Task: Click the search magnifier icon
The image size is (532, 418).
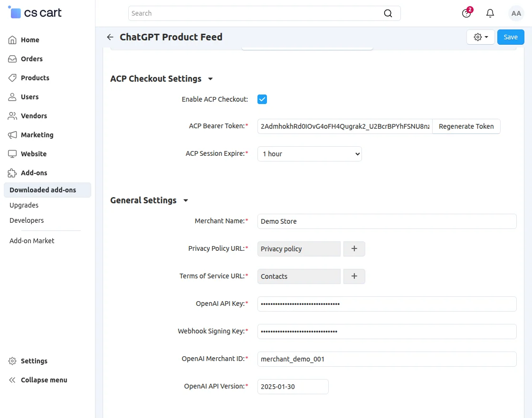Action: click(x=388, y=13)
